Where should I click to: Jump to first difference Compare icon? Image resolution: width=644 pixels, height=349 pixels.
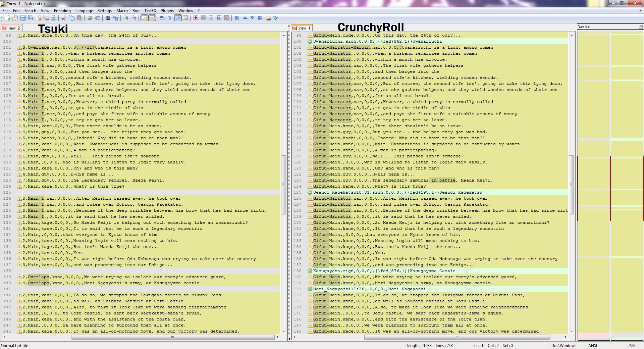click(237, 18)
